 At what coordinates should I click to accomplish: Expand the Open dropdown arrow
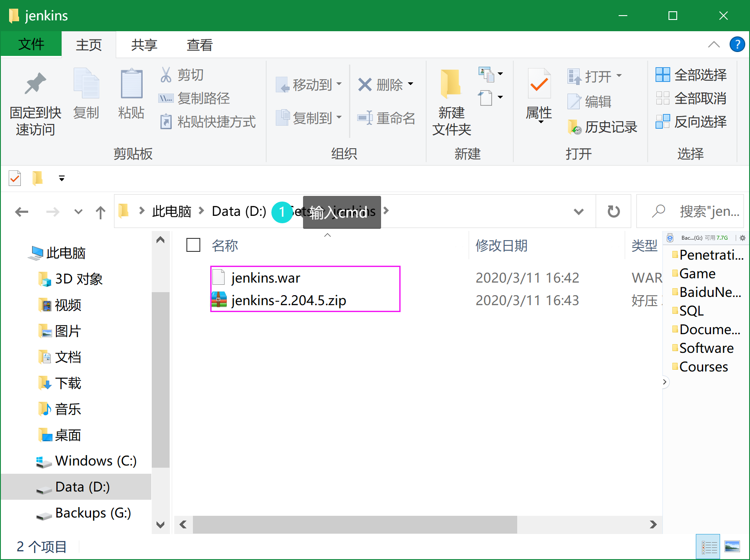coord(619,76)
